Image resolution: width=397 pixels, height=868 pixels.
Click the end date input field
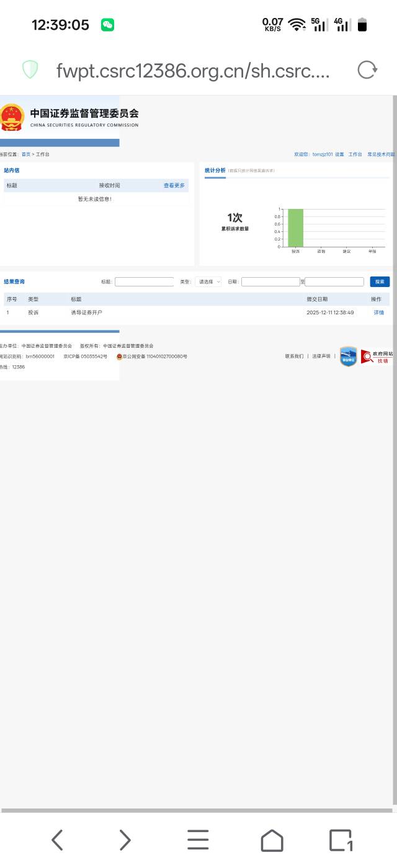[x=334, y=281]
